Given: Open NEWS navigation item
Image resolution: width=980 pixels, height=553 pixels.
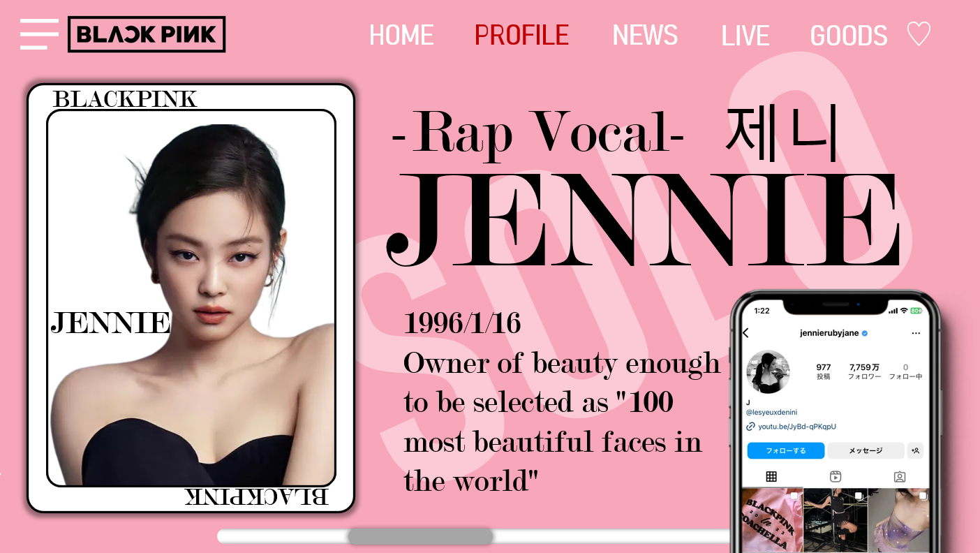Looking at the screenshot, I should pos(645,36).
